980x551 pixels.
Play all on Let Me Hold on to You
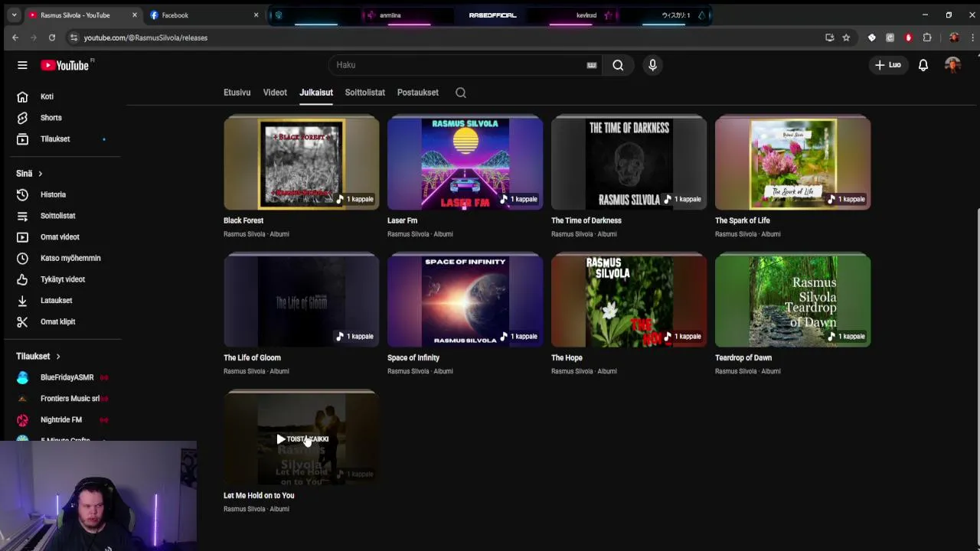302,439
